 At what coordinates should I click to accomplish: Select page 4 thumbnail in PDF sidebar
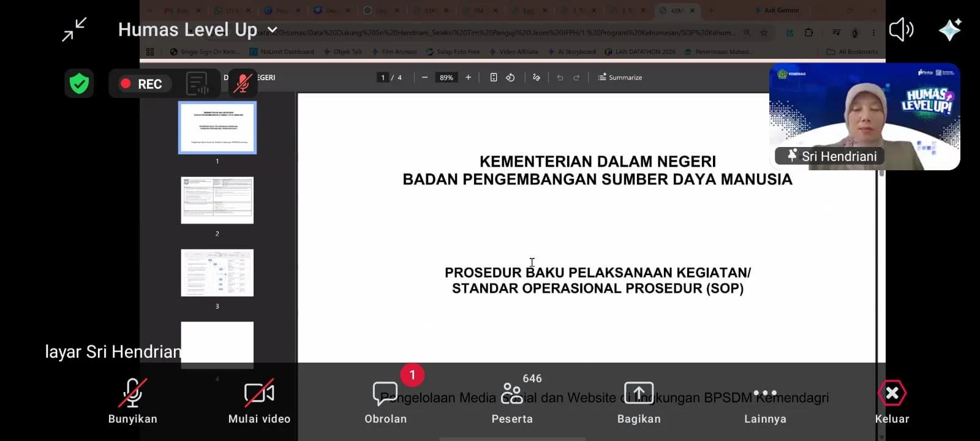click(x=217, y=345)
